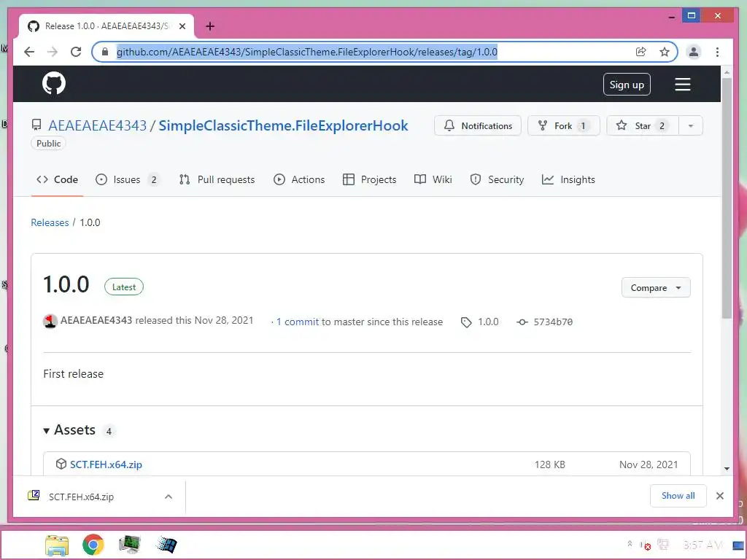
Task: Open SimpleClassicTheme.FileExplorerHook repository link
Action: click(284, 125)
